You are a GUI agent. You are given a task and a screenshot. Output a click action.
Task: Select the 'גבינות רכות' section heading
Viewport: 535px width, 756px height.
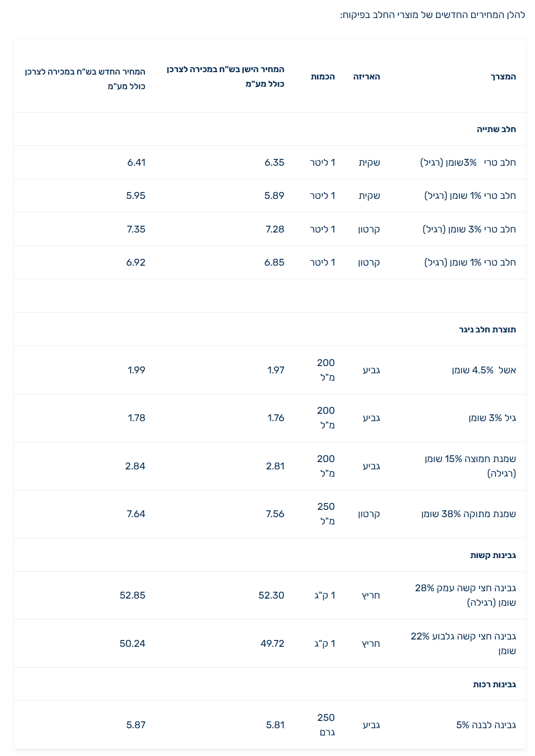pos(494,684)
